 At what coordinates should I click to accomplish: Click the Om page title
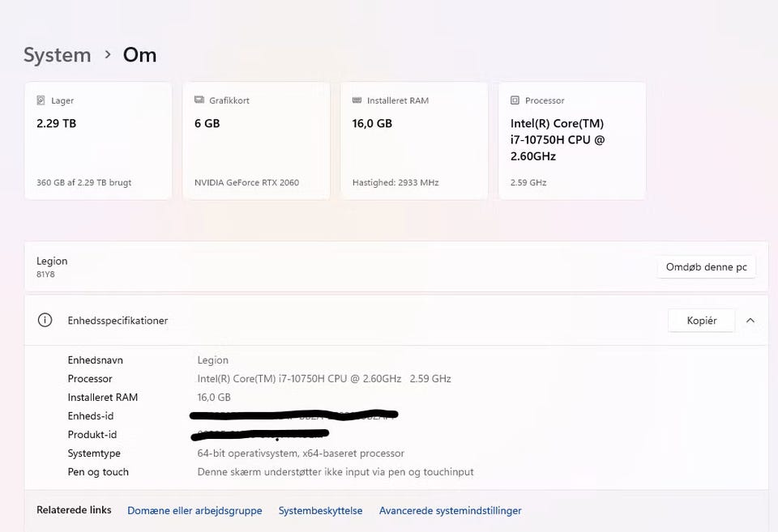[x=139, y=55]
